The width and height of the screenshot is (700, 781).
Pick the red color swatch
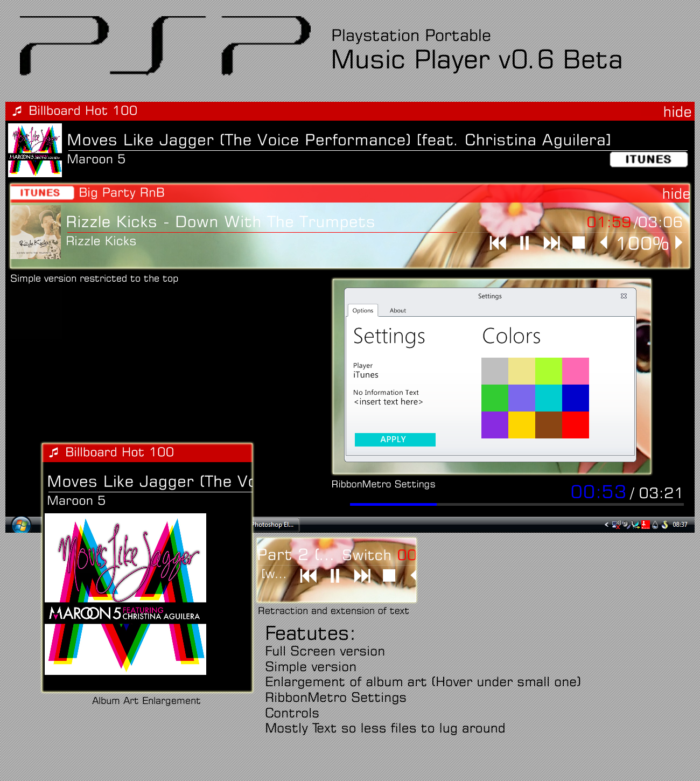[576, 425]
